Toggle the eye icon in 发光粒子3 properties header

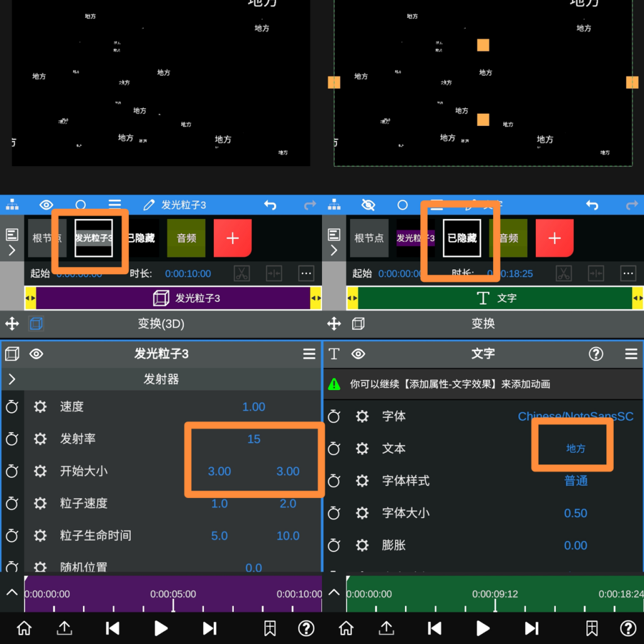(x=36, y=354)
